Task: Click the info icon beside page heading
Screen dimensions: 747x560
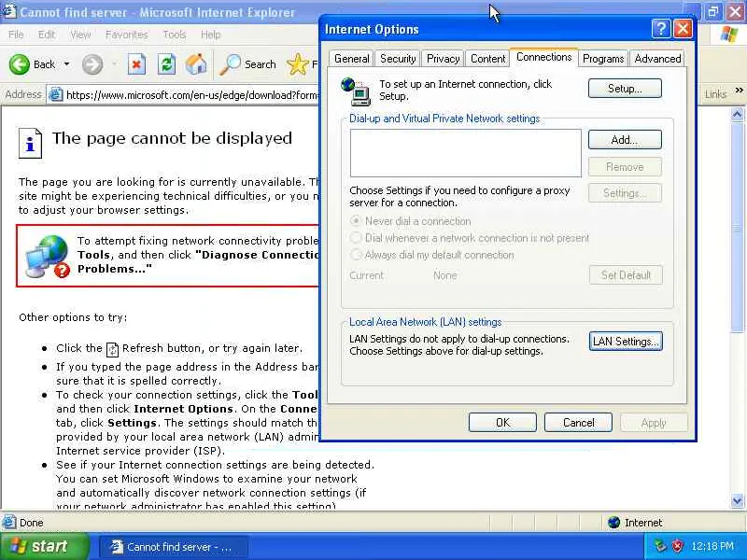Action: click(30, 143)
